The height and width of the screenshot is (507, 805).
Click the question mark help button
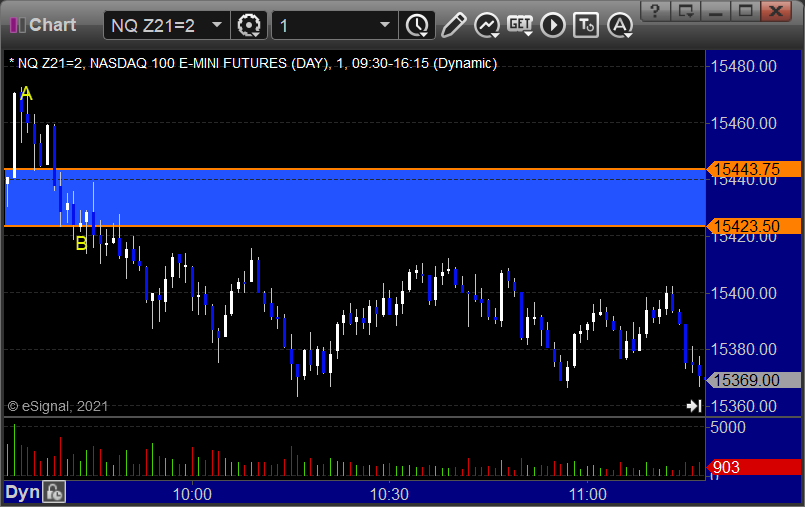[x=655, y=10]
